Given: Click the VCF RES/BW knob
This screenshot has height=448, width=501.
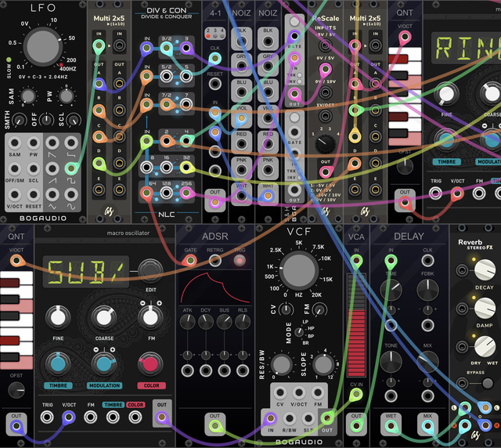Looking at the screenshot, I should tap(281, 364).
